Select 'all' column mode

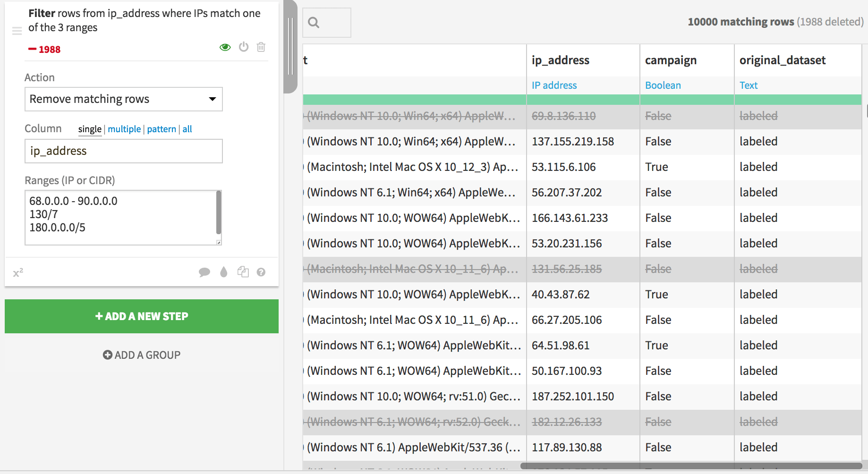187,129
